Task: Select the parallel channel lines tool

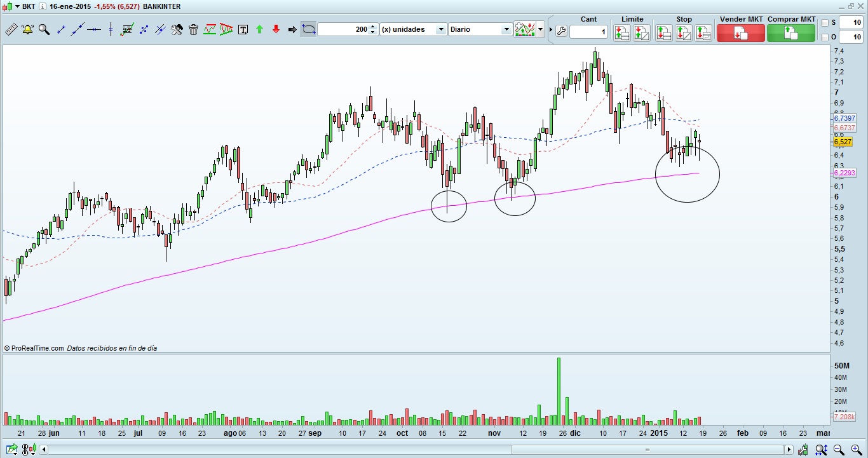Action: [x=161, y=29]
